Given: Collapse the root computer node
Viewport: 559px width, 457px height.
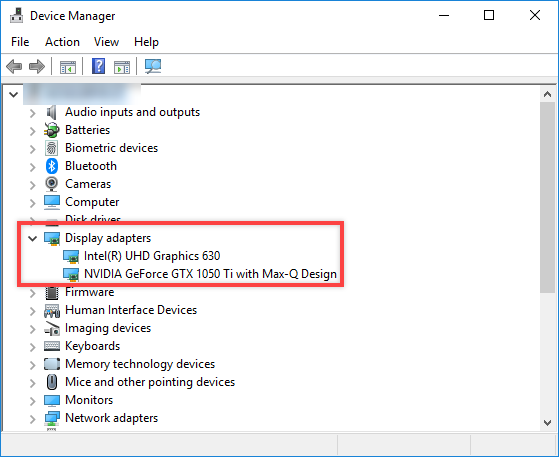Looking at the screenshot, I should (14, 94).
